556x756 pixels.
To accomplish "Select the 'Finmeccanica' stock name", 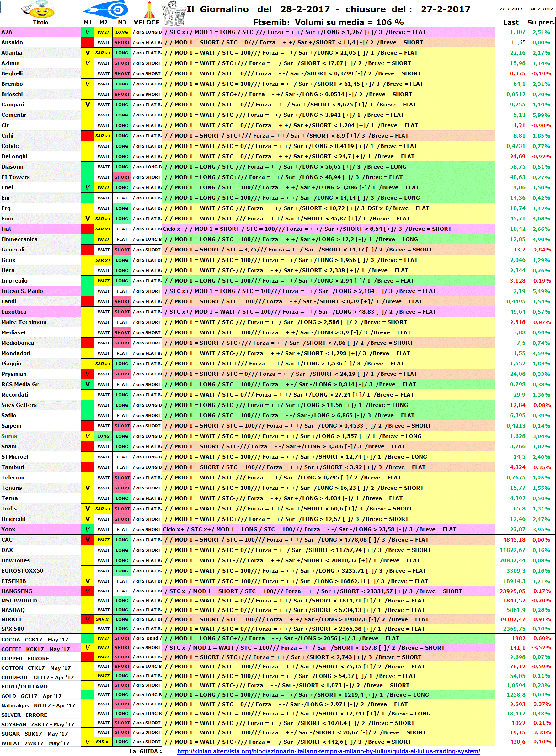I will click(x=19, y=240).
